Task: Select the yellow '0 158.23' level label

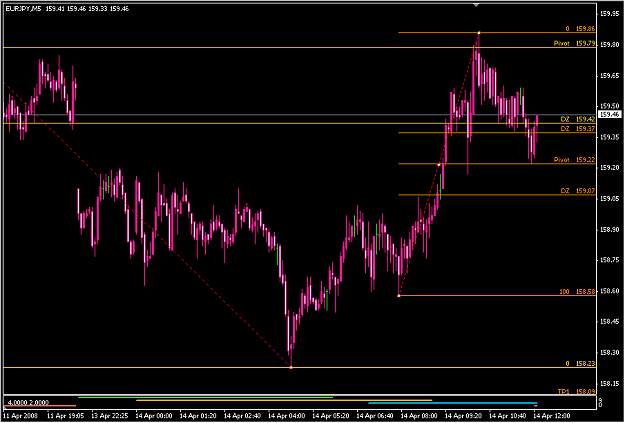Action: (580, 364)
